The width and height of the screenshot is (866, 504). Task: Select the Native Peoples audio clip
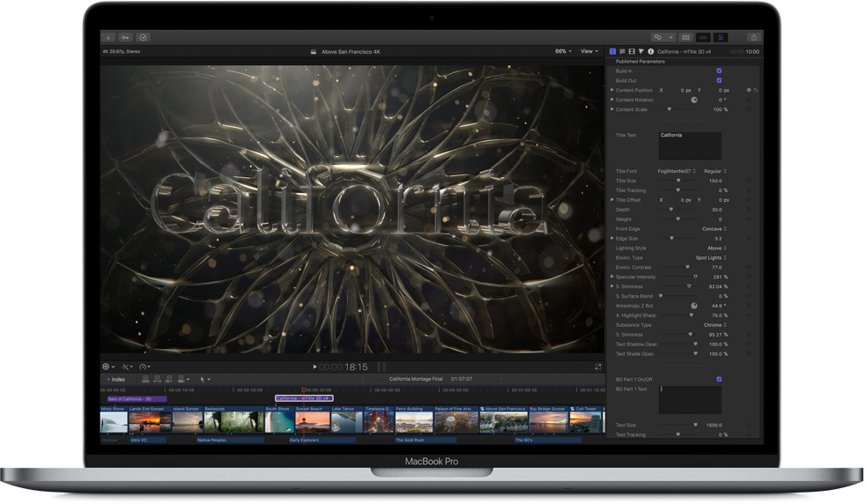pyautogui.click(x=230, y=441)
